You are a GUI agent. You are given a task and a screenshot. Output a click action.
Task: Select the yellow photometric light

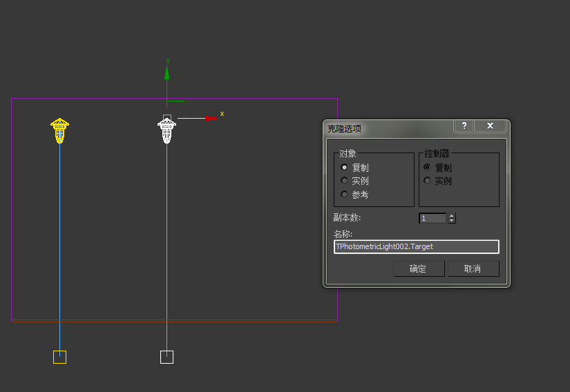click(59, 130)
